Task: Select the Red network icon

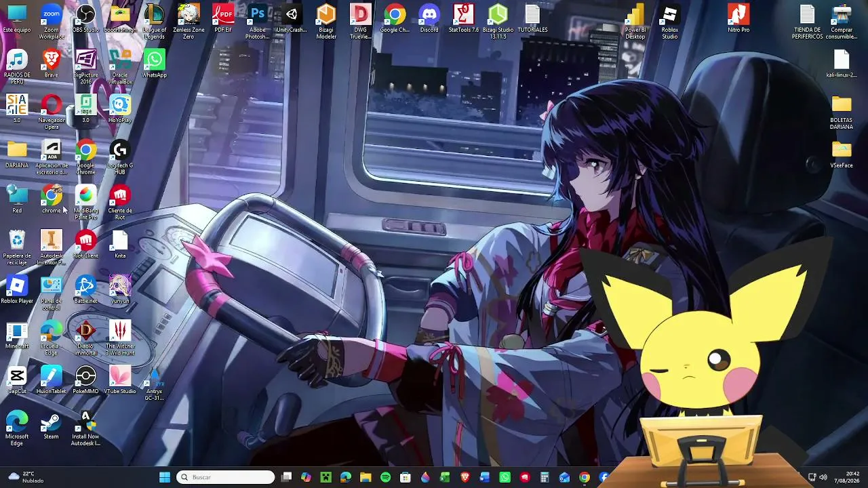Action: [x=17, y=200]
